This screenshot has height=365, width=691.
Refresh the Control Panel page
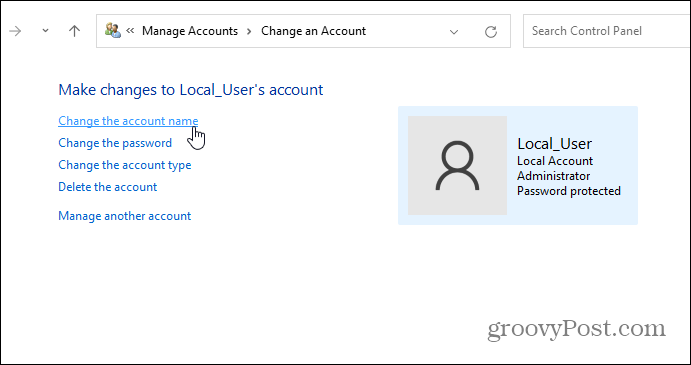pyautogui.click(x=490, y=31)
